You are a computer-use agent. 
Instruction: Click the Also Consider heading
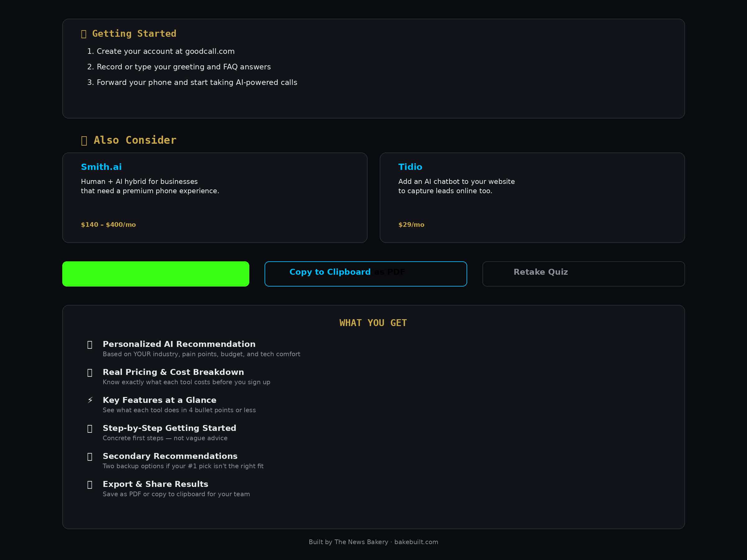[x=135, y=140]
